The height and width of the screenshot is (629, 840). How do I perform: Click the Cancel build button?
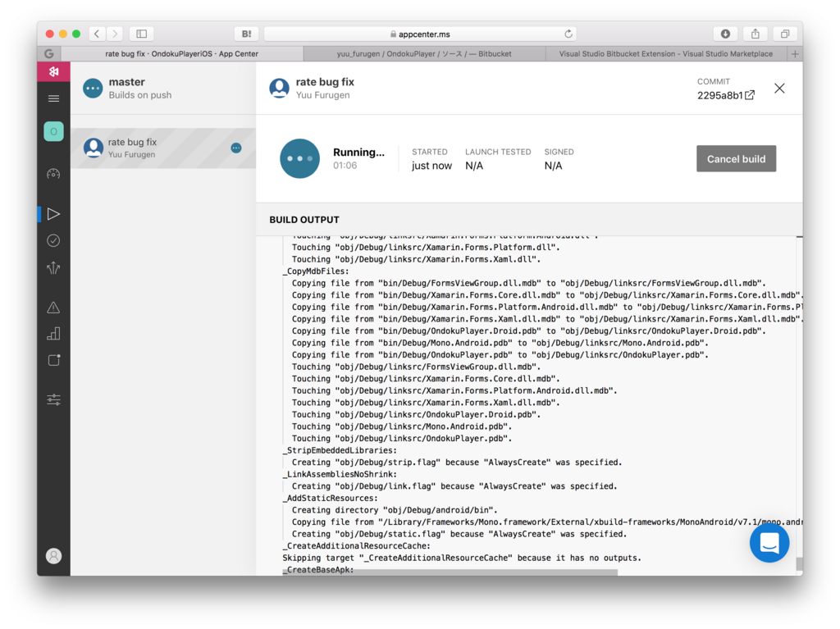(736, 158)
